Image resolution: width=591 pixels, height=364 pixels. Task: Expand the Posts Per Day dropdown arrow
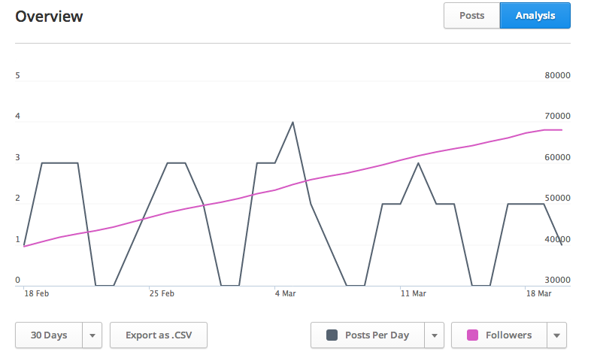(x=434, y=335)
